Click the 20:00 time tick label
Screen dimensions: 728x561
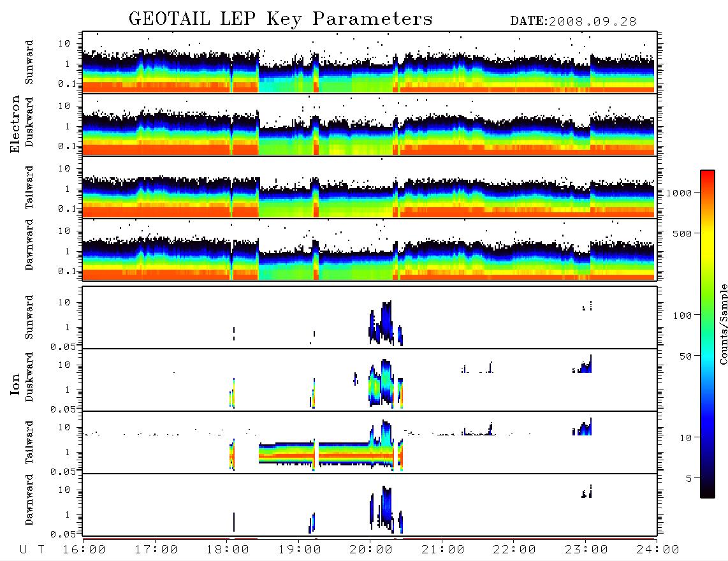[x=372, y=550]
